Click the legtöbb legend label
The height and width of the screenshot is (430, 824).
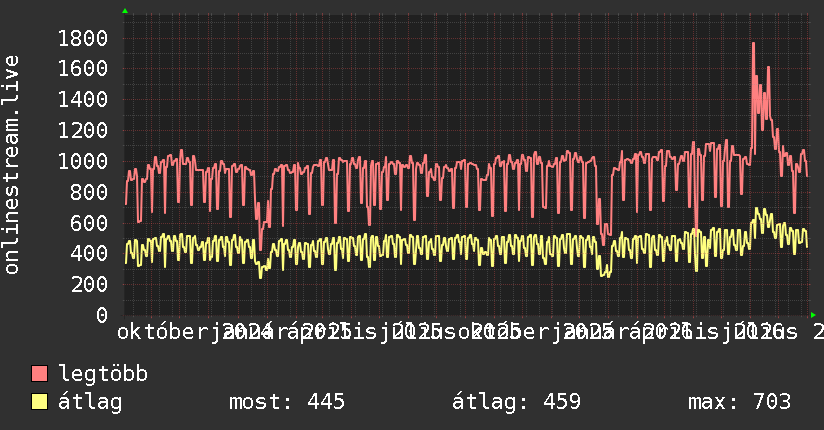coord(103,374)
